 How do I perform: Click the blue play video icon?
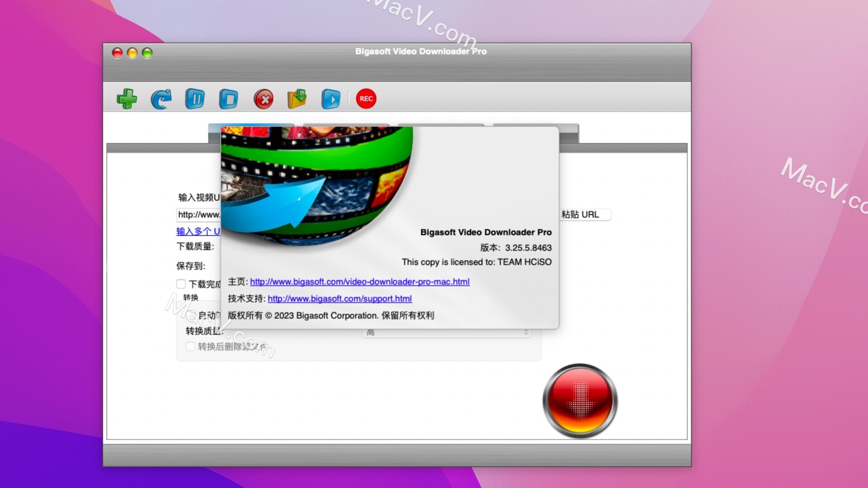tap(331, 99)
